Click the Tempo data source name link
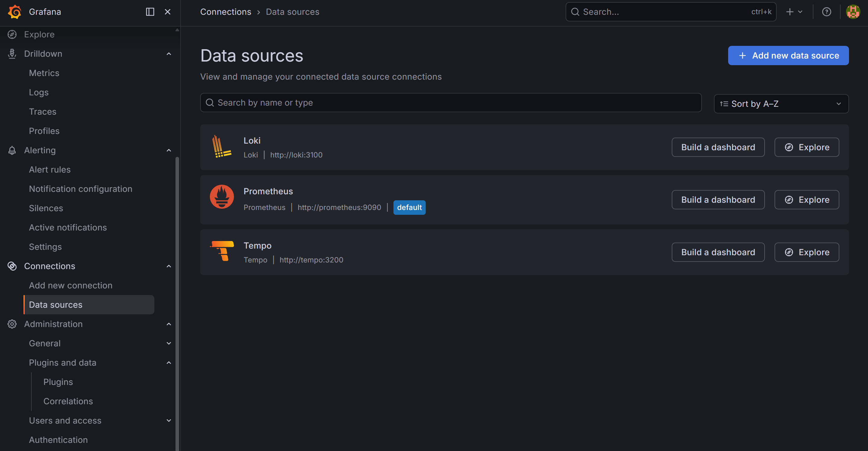Viewport: 868px width, 451px height. point(257,246)
